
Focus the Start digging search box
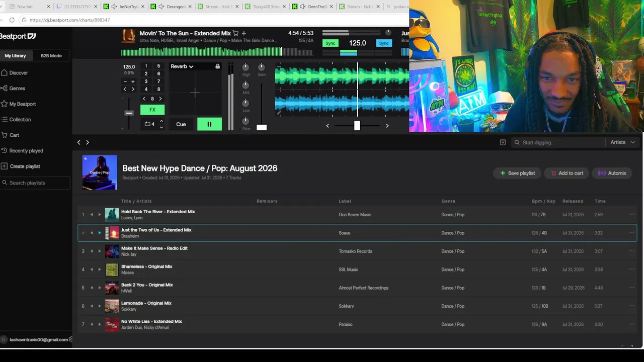pyautogui.click(x=558, y=142)
